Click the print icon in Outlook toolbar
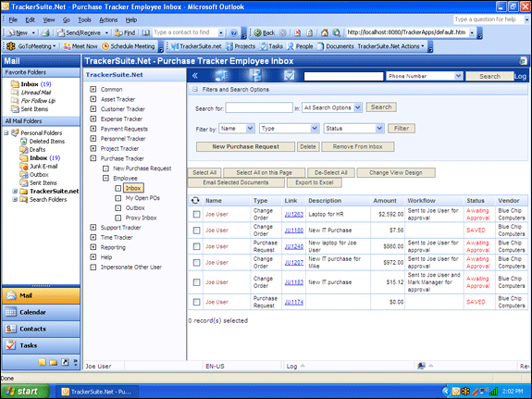This screenshot has width=532, height=399. coord(45,32)
